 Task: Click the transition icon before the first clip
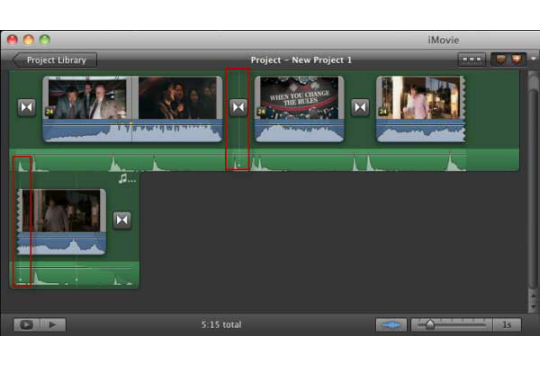tap(27, 107)
